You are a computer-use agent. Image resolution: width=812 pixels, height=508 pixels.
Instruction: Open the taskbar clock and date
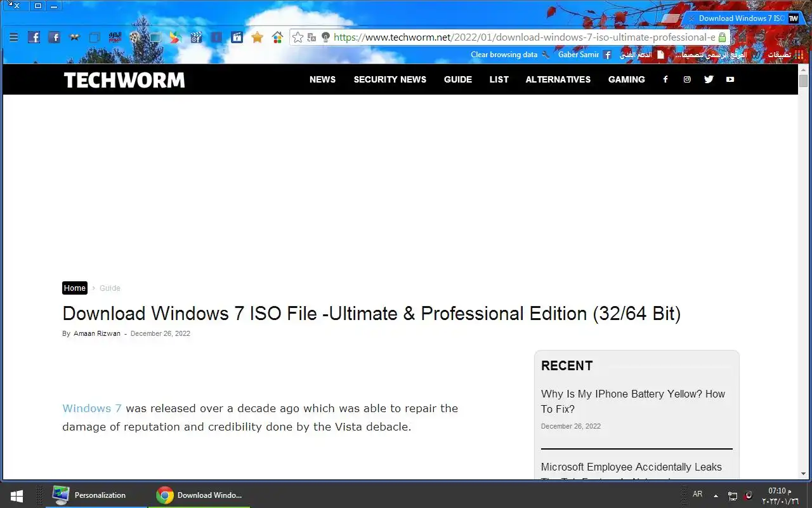[780, 495]
